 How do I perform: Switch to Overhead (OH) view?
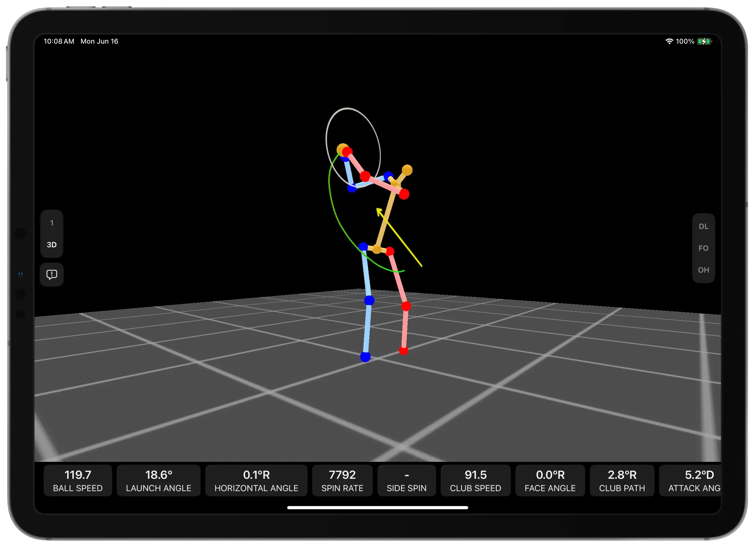704,270
